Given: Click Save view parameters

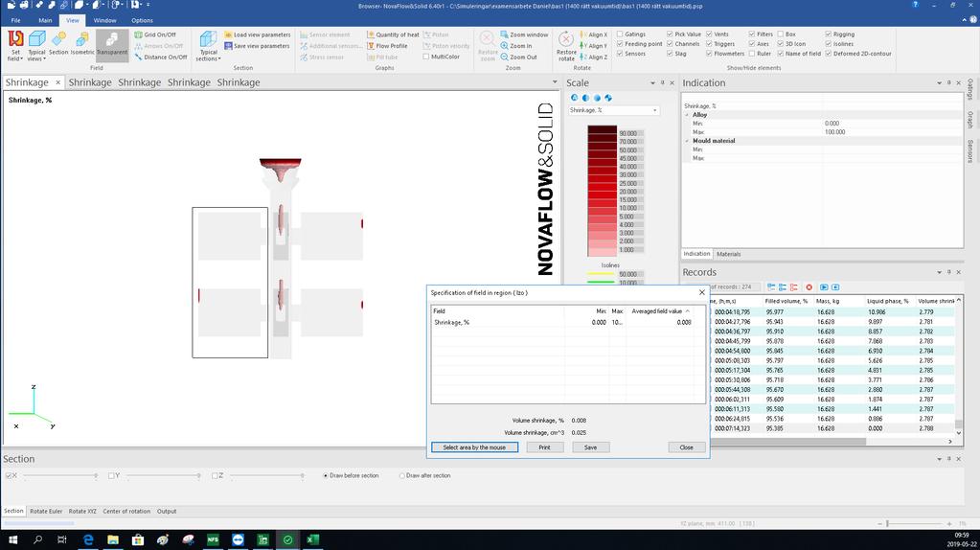Looking at the screenshot, I should pyautogui.click(x=257, y=46).
